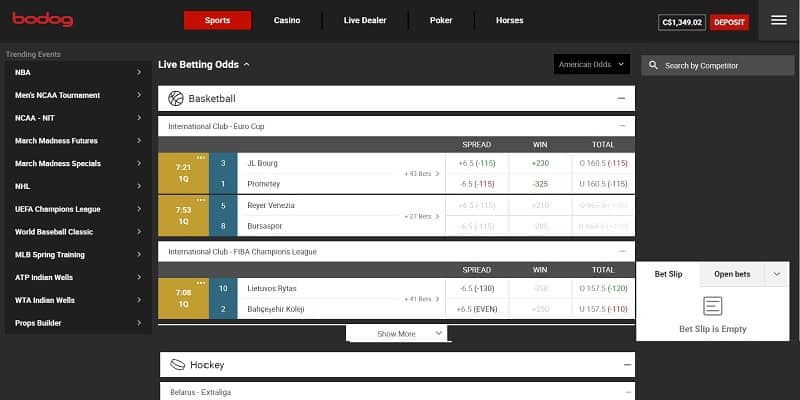Select the Sports tab
This screenshot has height=400, width=800.
(217, 20)
